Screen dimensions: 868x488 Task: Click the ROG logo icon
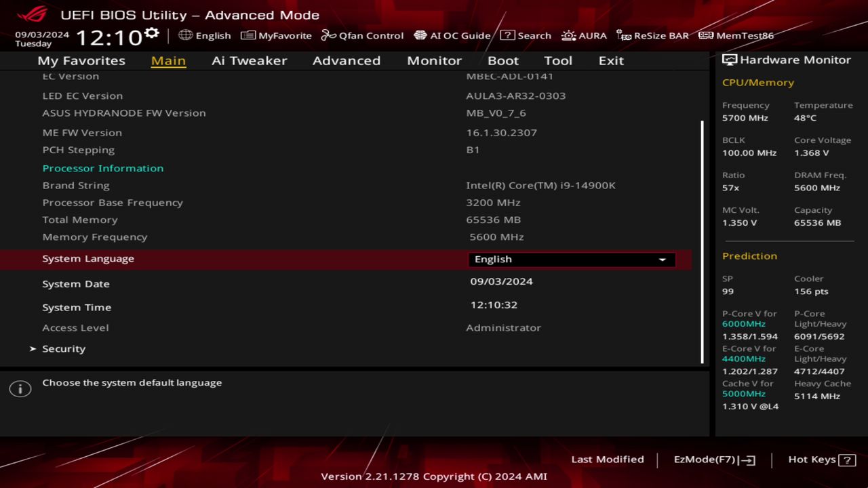coord(32,14)
